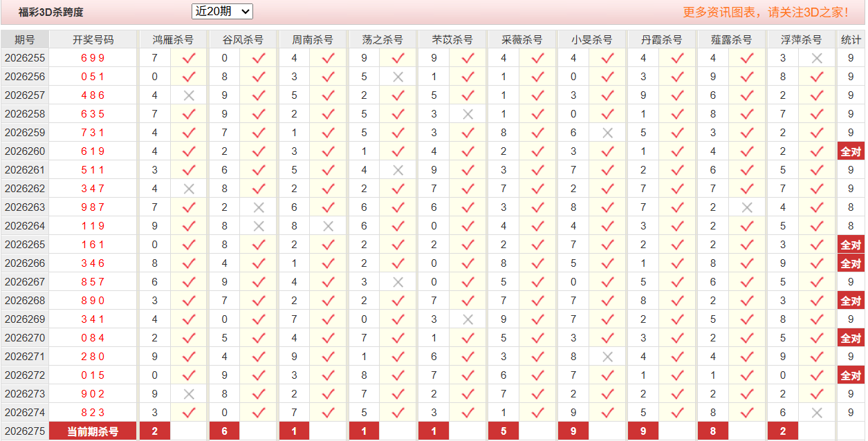Image resolution: width=868 pixels, height=441 pixels.
Task: Open the 近20期 period dropdown
Action: pyautogui.click(x=222, y=12)
